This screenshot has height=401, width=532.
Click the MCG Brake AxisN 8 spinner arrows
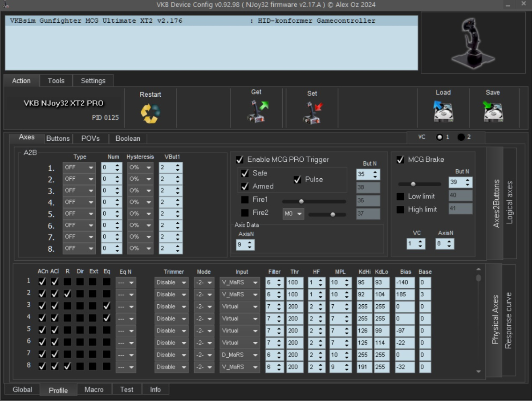tap(449, 244)
